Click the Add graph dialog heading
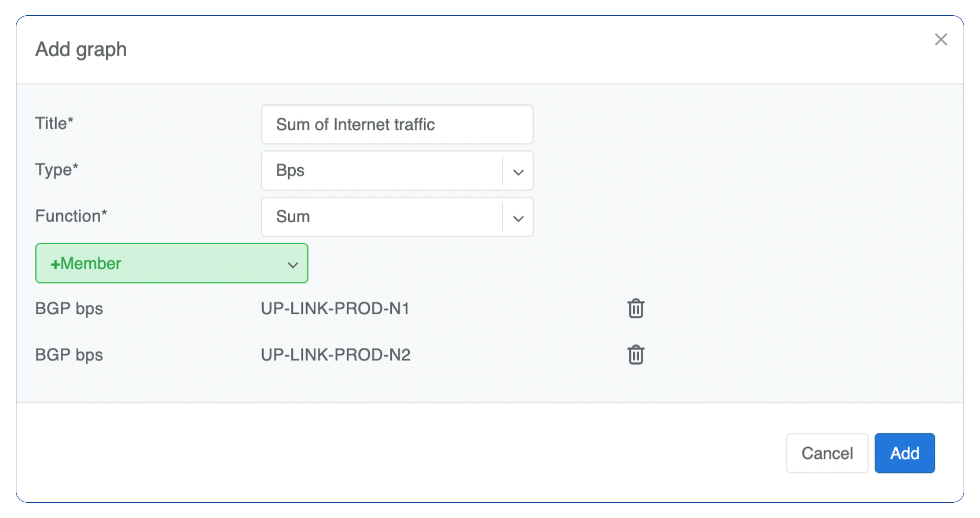Image resolution: width=980 pixels, height=518 pixels. 81,50
